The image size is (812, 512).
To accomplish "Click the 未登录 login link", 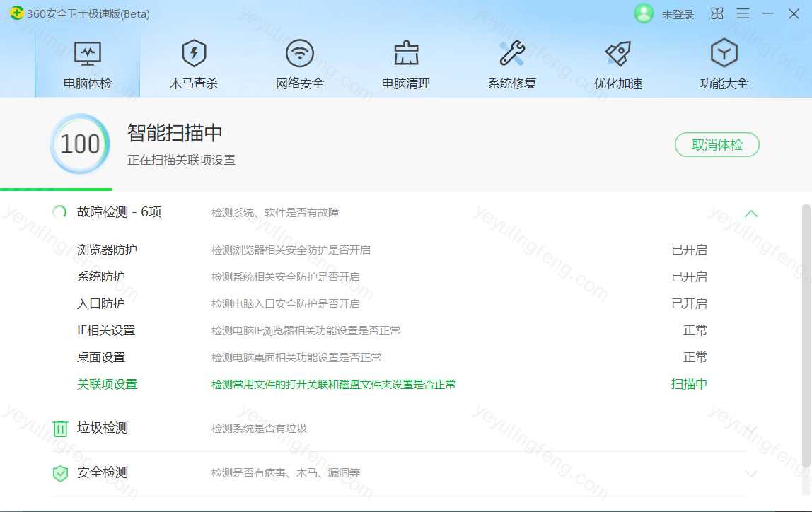I will pos(678,14).
